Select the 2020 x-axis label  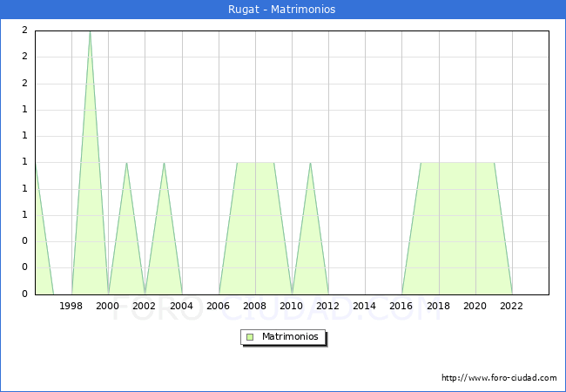[475, 306]
